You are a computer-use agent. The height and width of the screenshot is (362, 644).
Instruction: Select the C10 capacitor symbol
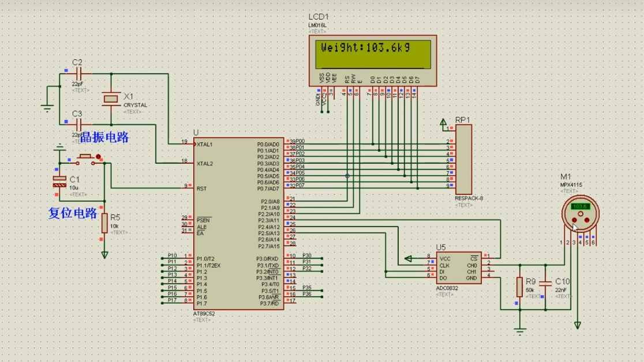click(x=545, y=283)
